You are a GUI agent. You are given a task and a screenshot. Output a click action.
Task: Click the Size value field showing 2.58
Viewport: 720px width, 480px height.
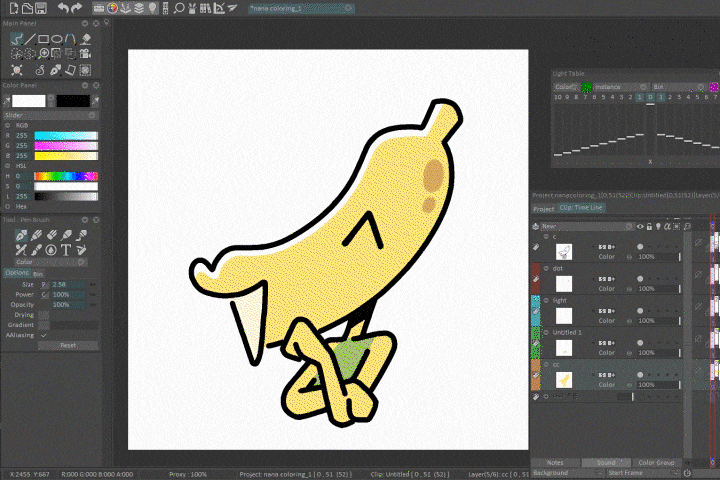pyautogui.click(x=67, y=284)
